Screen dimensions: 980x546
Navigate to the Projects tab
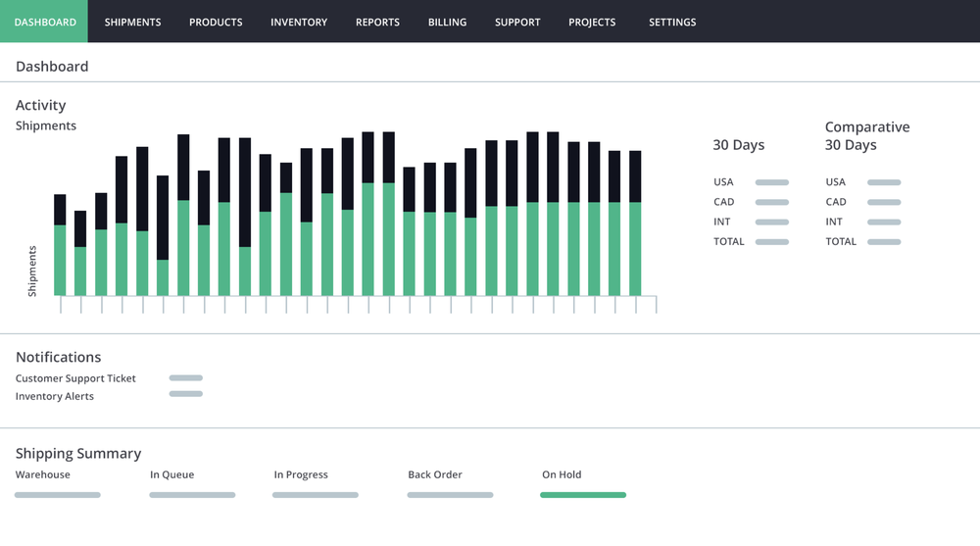click(x=592, y=22)
